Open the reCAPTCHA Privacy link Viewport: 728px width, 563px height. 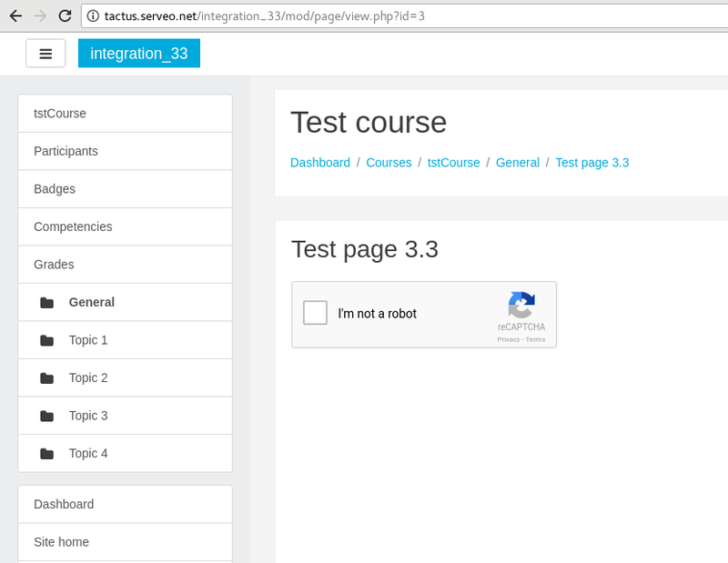click(509, 340)
